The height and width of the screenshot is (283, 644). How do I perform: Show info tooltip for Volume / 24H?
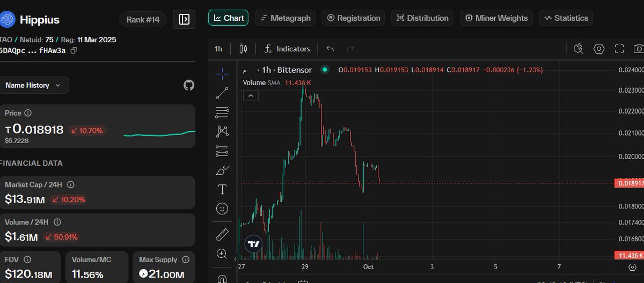point(57,222)
